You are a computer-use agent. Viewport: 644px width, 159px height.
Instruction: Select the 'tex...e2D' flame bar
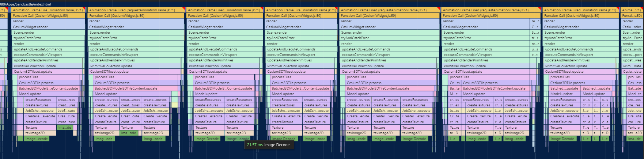pos(634,133)
